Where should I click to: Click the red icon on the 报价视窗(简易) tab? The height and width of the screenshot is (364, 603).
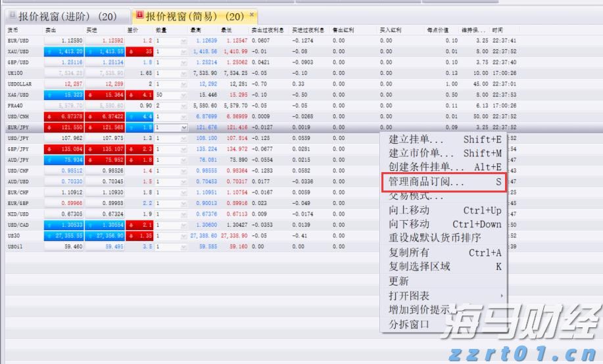coord(139,15)
